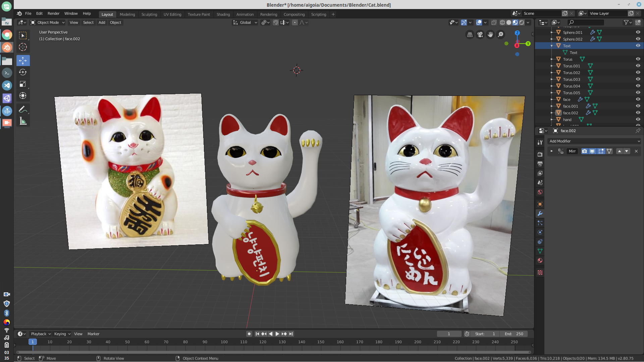Open the Texture properties tab
644x362 pixels.
(x=540, y=273)
